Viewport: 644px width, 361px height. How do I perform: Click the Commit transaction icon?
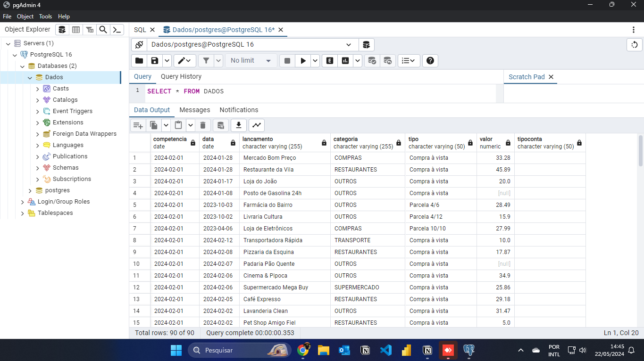[372, 60]
